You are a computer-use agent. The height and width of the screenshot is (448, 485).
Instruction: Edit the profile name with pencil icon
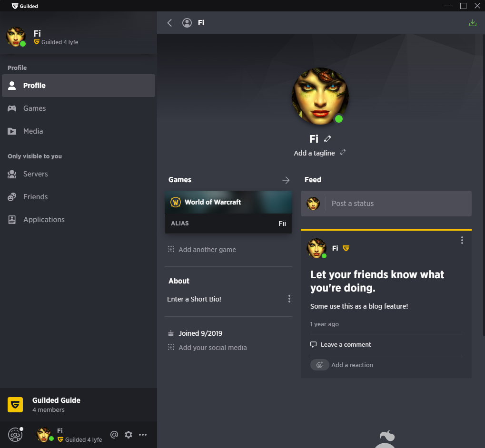pyautogui.click(x=327, y=139)
